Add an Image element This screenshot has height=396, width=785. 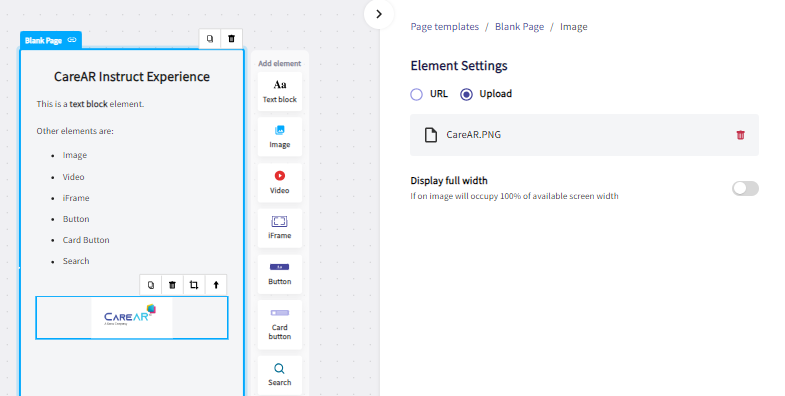tap(279, 136)
